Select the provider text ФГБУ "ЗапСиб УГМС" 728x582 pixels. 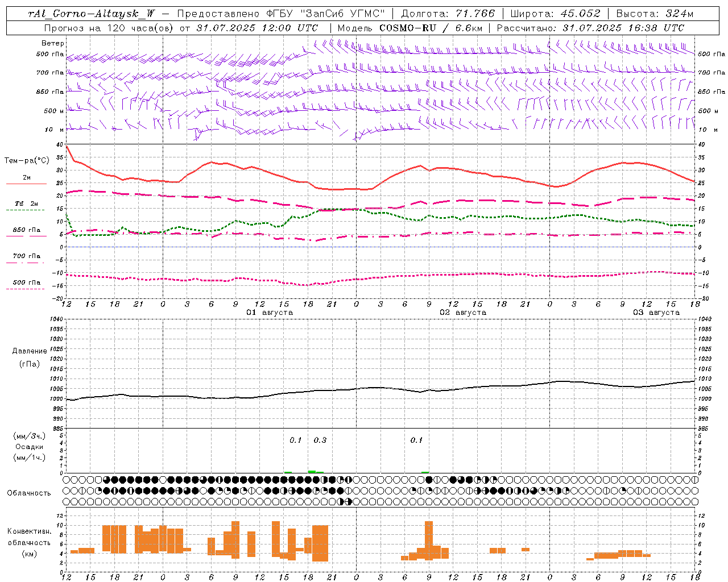click(x=325, y=14)
